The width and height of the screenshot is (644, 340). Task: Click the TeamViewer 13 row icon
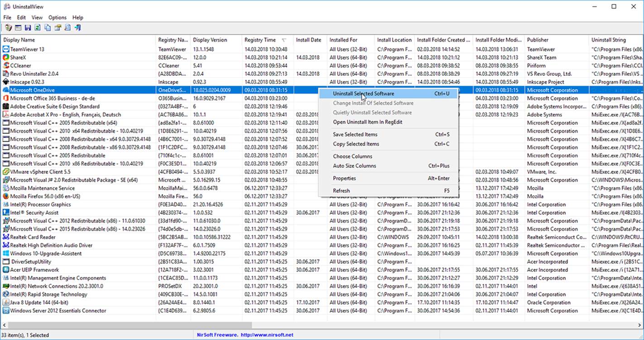pos(6,49)
